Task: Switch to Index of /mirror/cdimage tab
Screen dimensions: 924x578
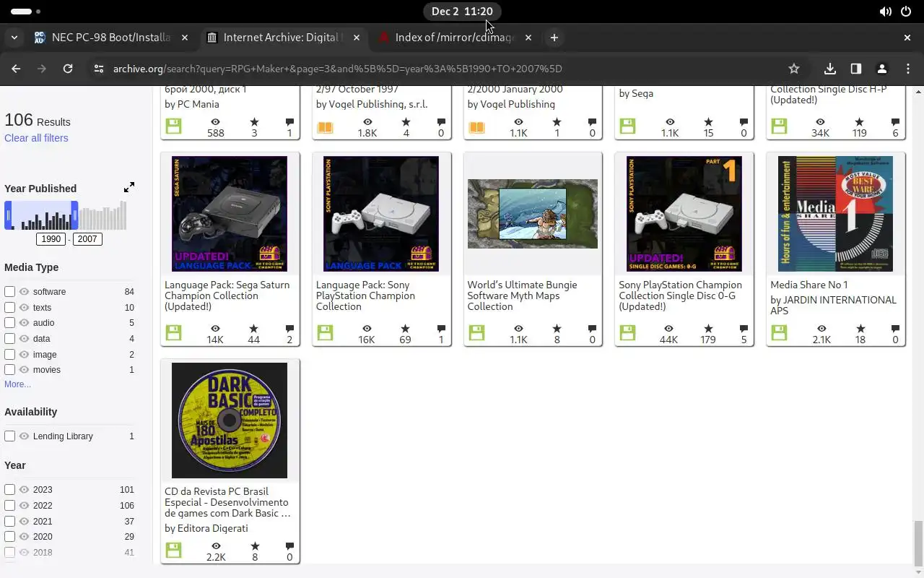Action: (x=455, y=38)
